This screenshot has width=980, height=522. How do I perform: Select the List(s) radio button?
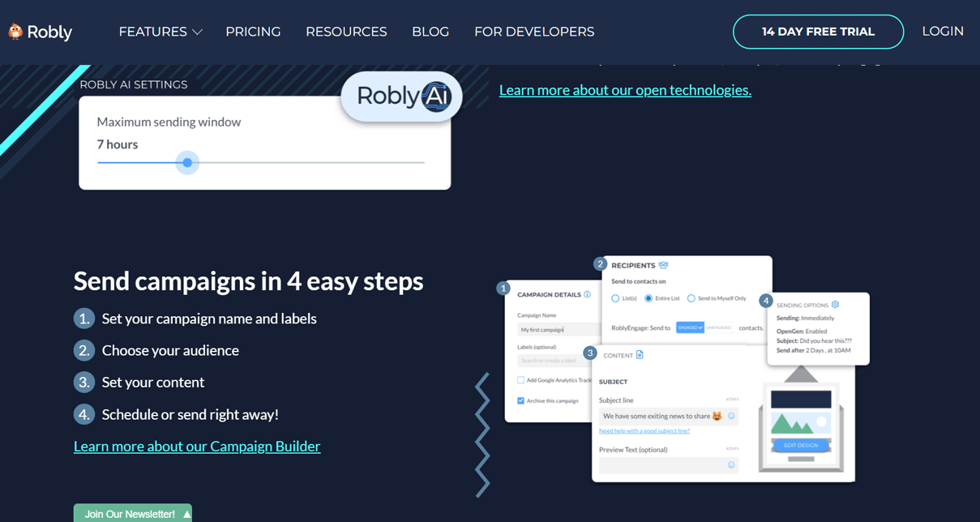(x=614, y=298)
